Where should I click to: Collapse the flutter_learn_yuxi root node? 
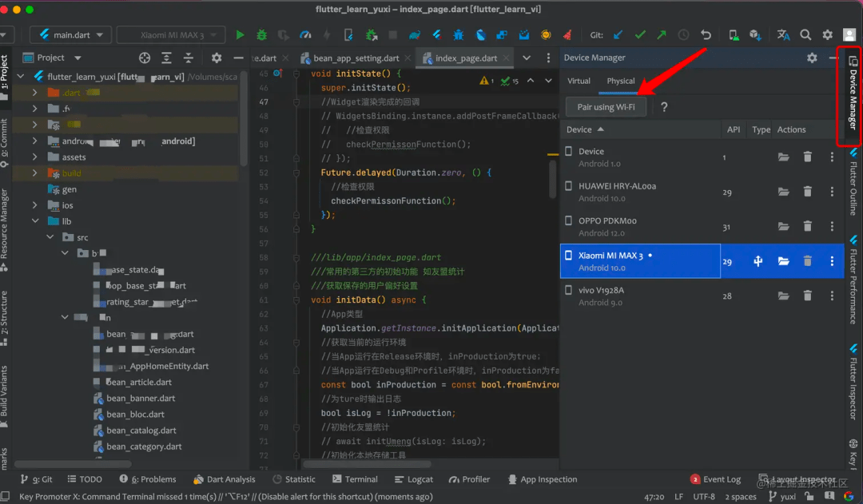(21, 77)
